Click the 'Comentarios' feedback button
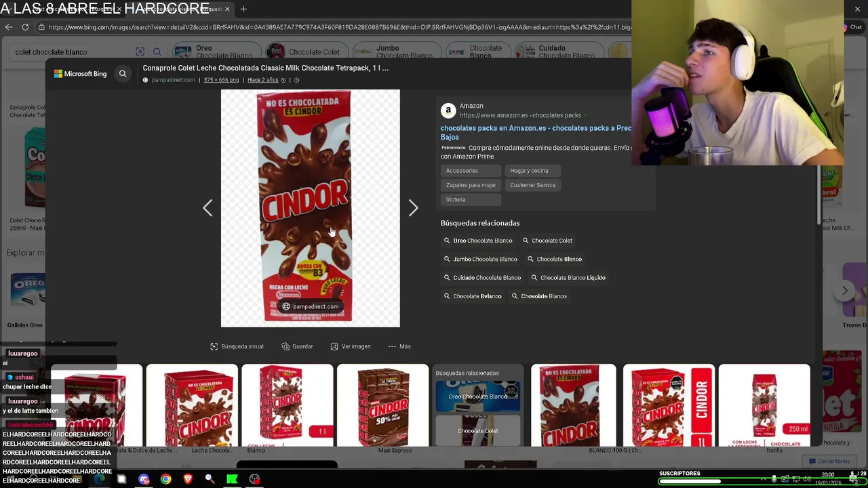Image resolution: width=868 pixels, height=488 pixels. (x=829, y=461)
